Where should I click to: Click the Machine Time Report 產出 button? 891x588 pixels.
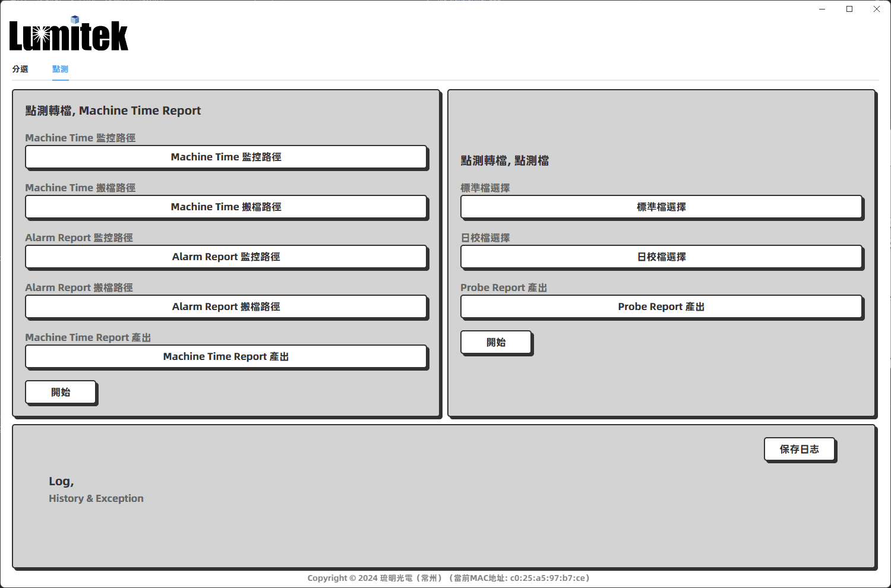(226, 356)
